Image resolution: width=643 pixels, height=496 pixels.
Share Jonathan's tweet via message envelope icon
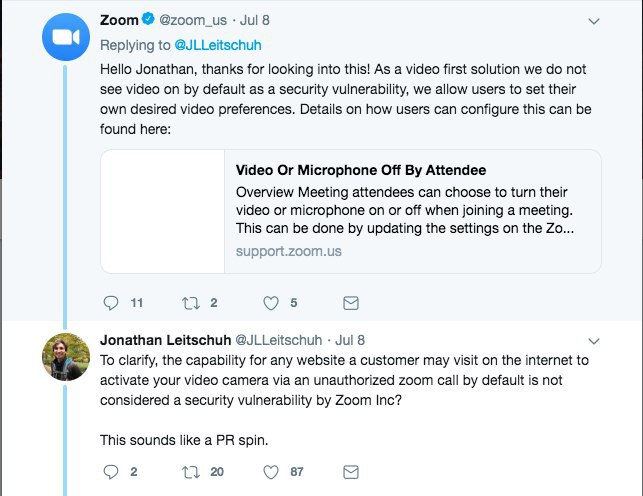(x=351, y=472)
